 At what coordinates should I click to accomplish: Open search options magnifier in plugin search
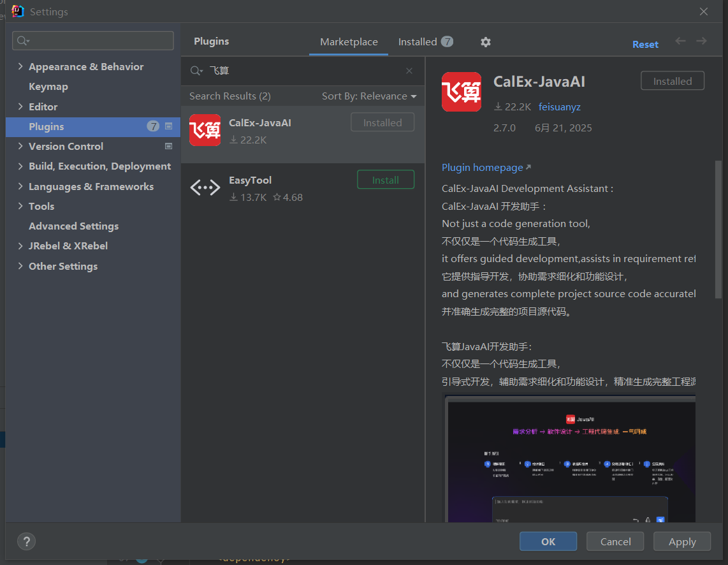click(196, 71)
